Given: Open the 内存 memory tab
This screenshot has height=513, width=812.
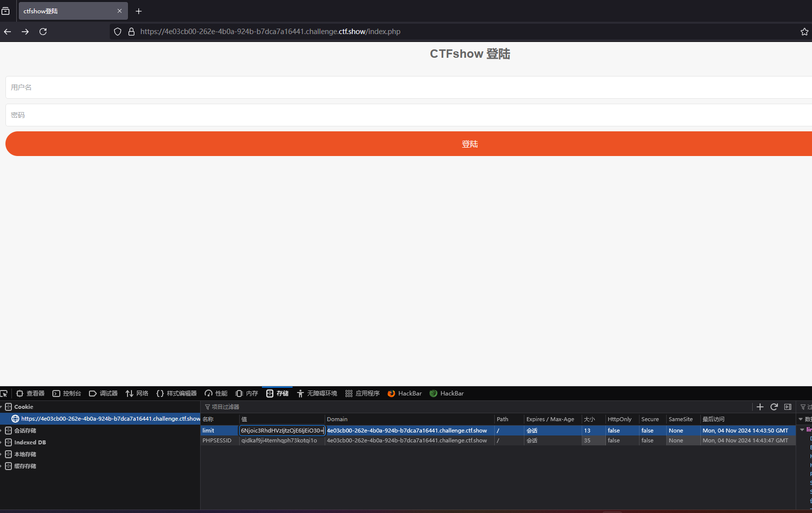Looking at the screenshot, I should 247,394.
